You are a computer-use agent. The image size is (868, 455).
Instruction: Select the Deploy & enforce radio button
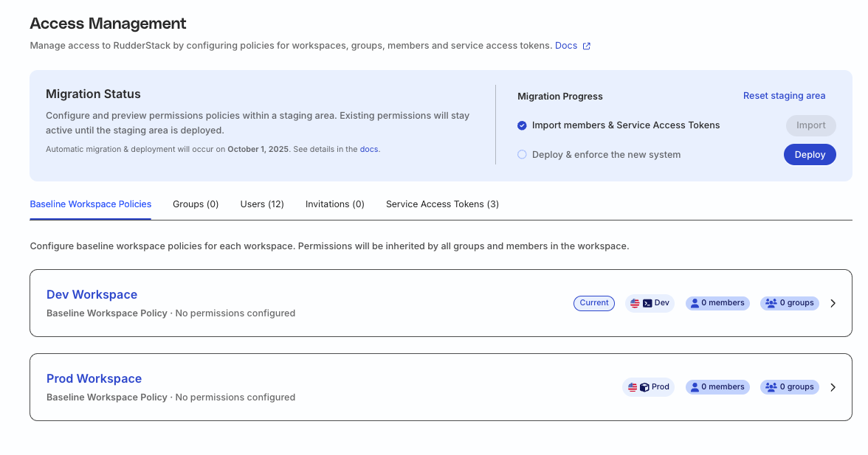coord(522,154)
